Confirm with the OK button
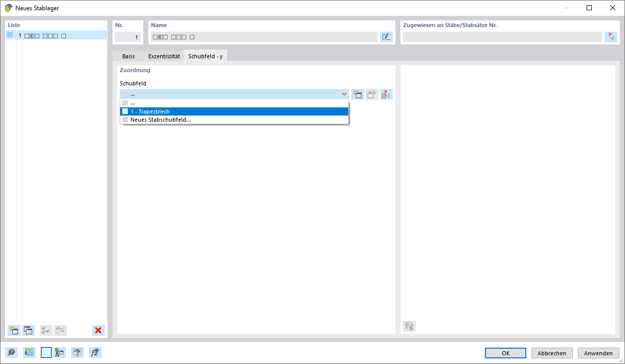Image resolution: width=625 pixels, height=364 pixels. [x=505, y=353]
